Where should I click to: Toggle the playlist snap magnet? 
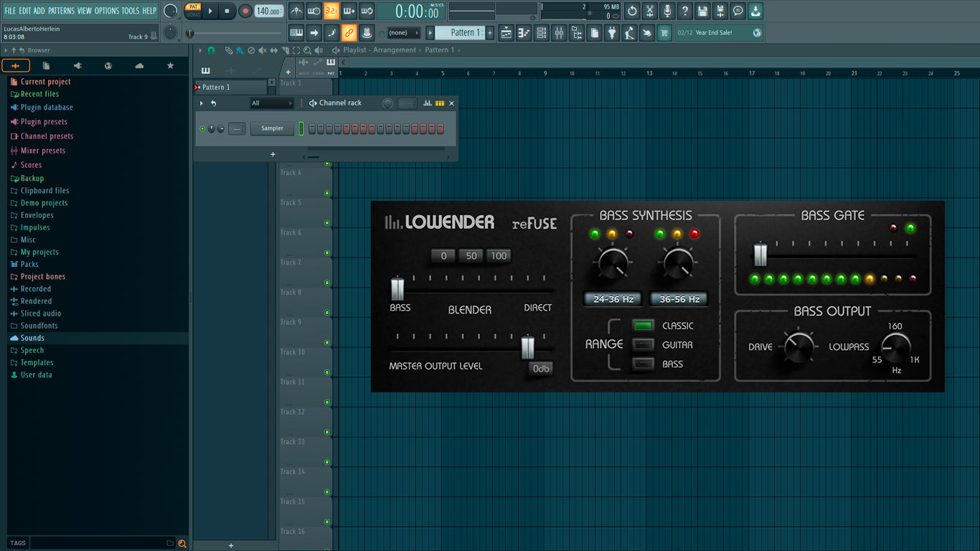[211, 50]
